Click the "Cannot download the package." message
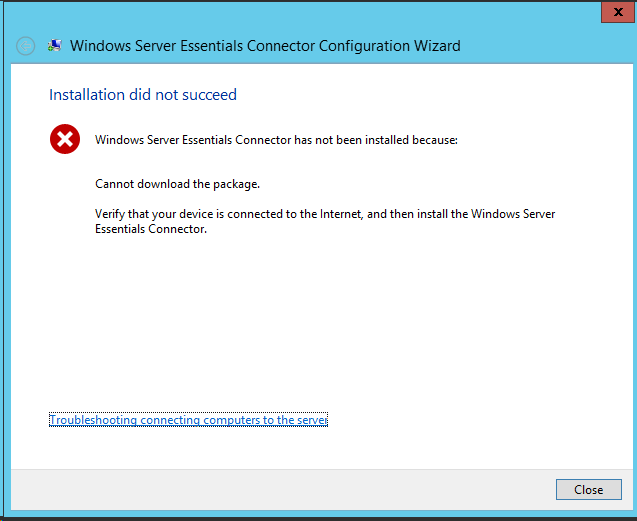Screen dimensions: 637x521 (x=177, y=184)
